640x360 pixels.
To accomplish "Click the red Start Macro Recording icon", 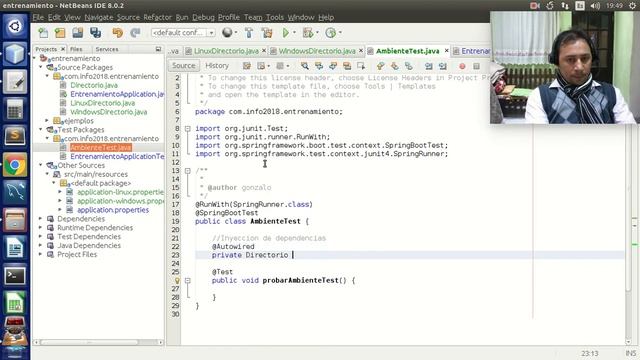I will click(x=462, y=66).
